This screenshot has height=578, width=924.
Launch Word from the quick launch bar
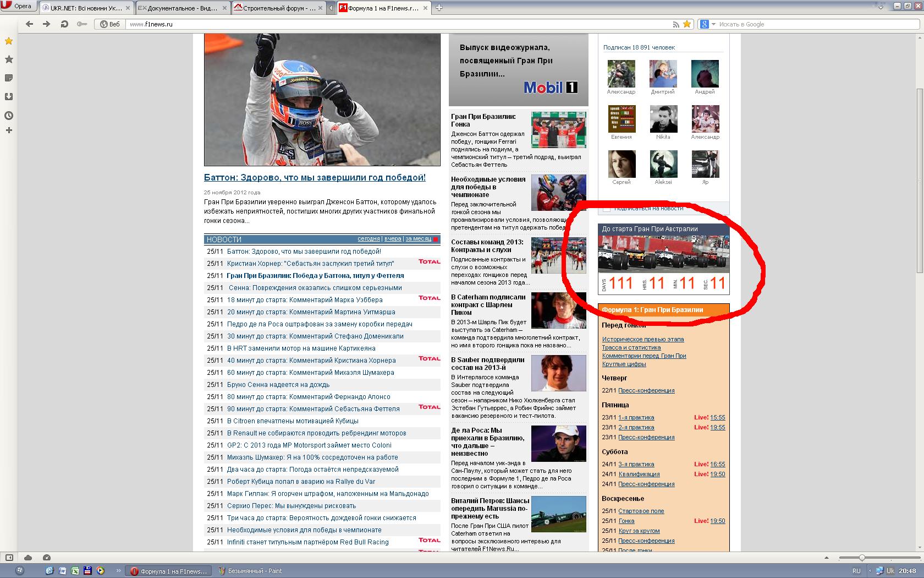(62, 571)
